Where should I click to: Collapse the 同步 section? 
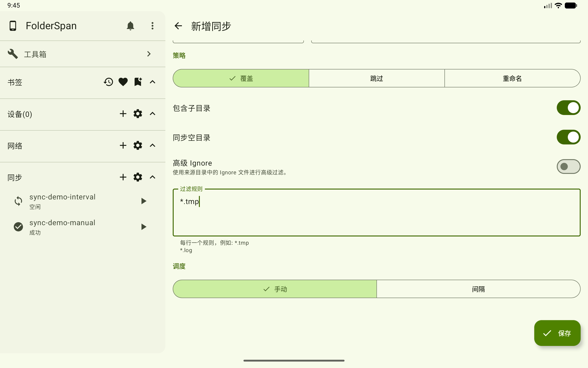[152, 177]
